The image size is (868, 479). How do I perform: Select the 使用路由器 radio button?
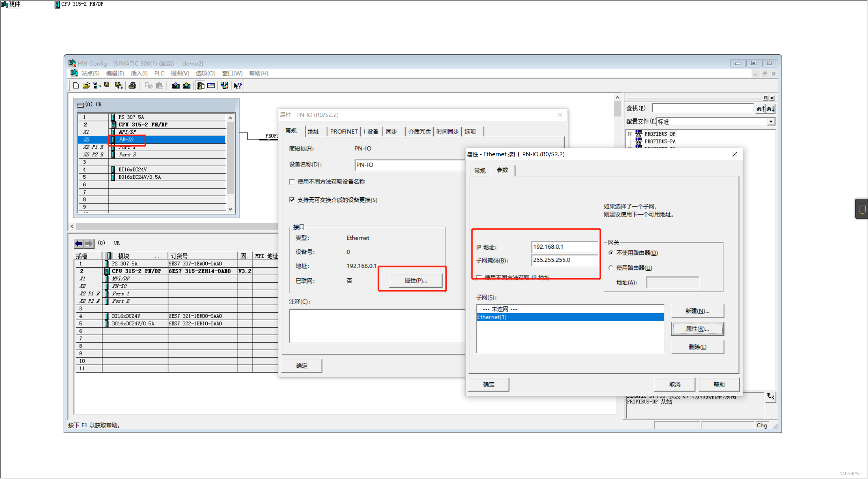(x=611, y=268)
